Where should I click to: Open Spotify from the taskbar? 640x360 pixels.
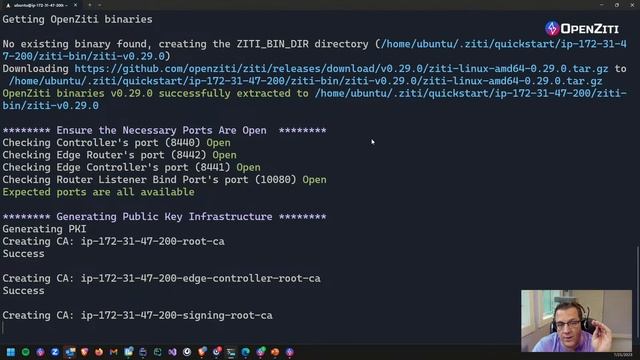[x=26, y=352]
